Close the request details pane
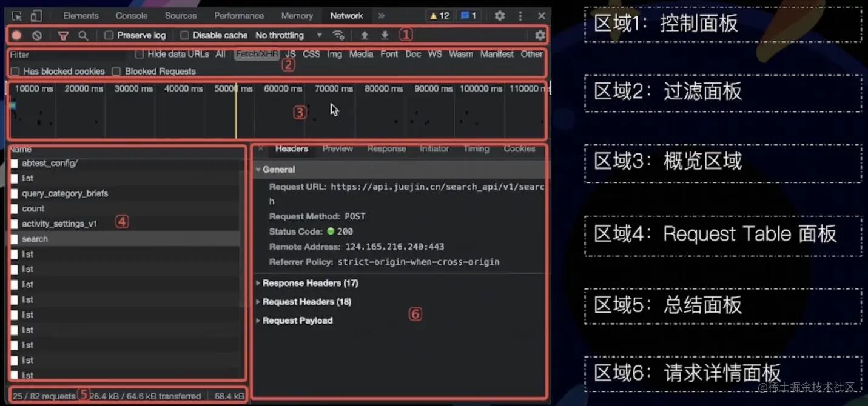 [261, 148]
